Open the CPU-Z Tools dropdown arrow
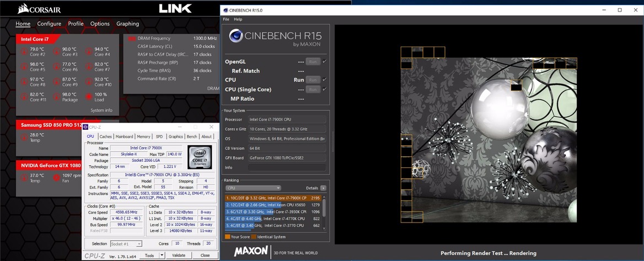The image size is (644, 261). pyautogui.click(x=162, y=255)
